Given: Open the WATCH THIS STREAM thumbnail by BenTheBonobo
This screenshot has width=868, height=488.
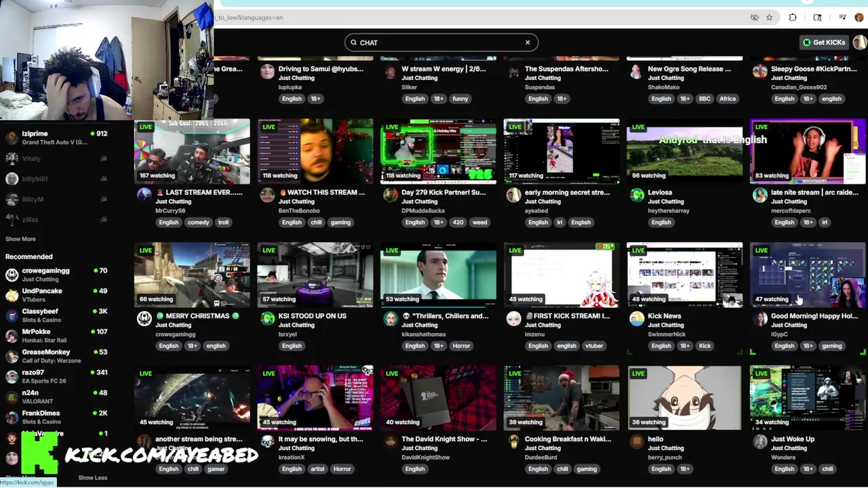Looking at the screenshot, I should click(x=315, y=151).
